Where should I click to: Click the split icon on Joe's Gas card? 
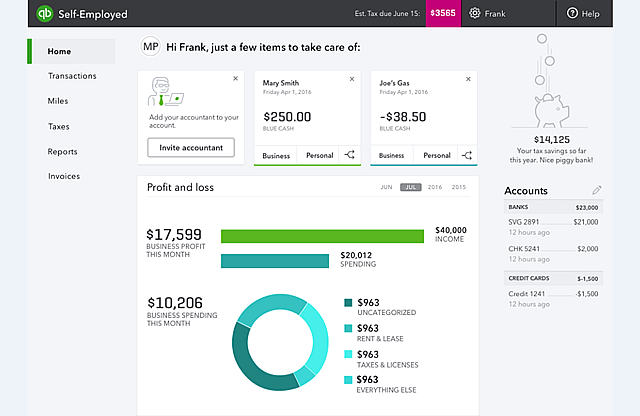click(x=467, y=155)
